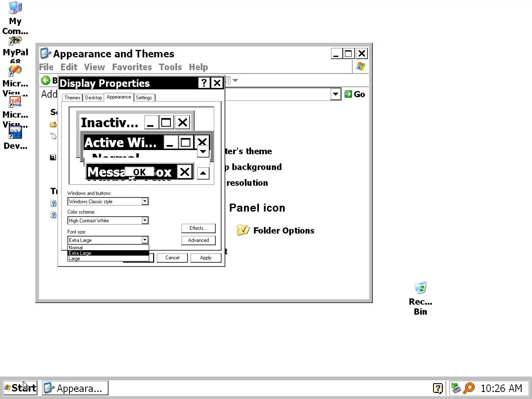Image resolution: width=532 pixels, height=399 pixels.
Task: Open the File menu
Action: [46, 67]
